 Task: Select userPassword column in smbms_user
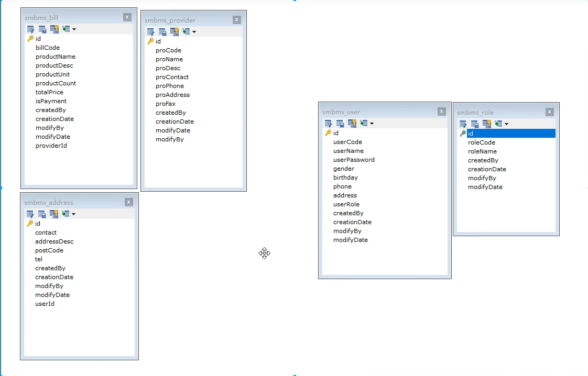click(354, 160)
